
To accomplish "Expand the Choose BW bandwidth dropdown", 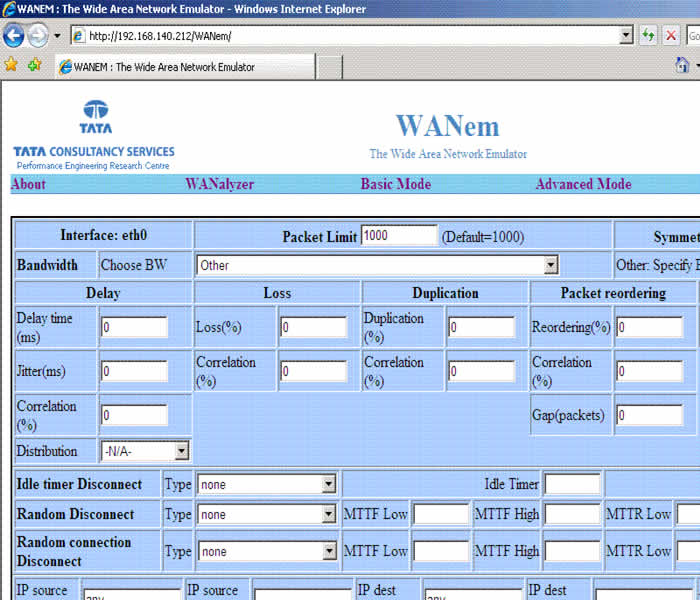I will (550, 265).
